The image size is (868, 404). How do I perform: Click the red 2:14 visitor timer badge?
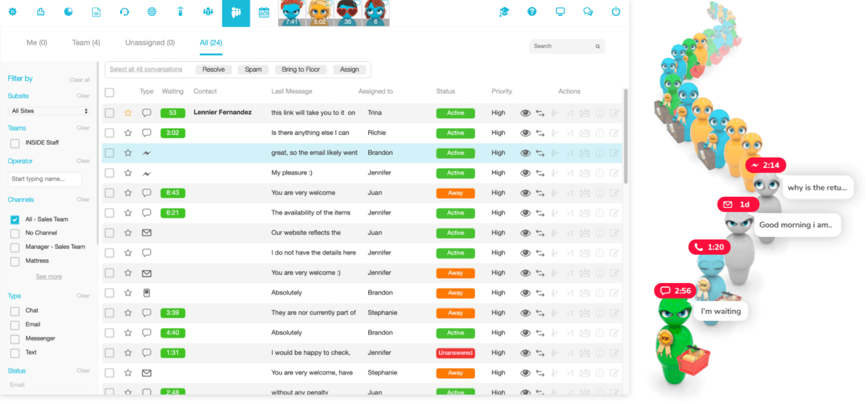[x=766, y=165]
